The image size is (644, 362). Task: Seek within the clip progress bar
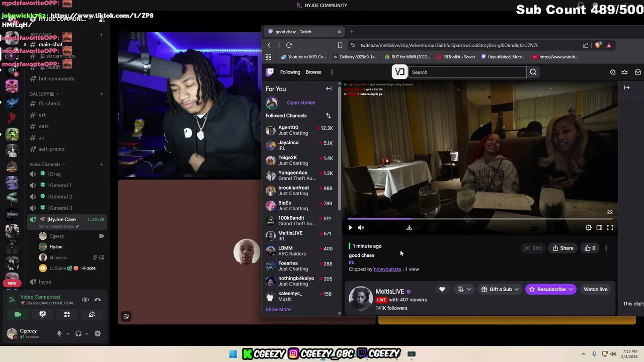coord(480,219)
